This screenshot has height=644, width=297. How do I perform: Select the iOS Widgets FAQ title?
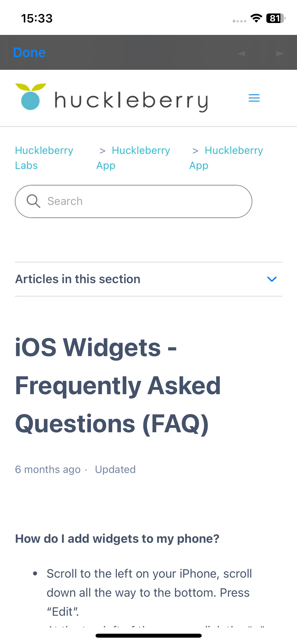click(118, 385)
